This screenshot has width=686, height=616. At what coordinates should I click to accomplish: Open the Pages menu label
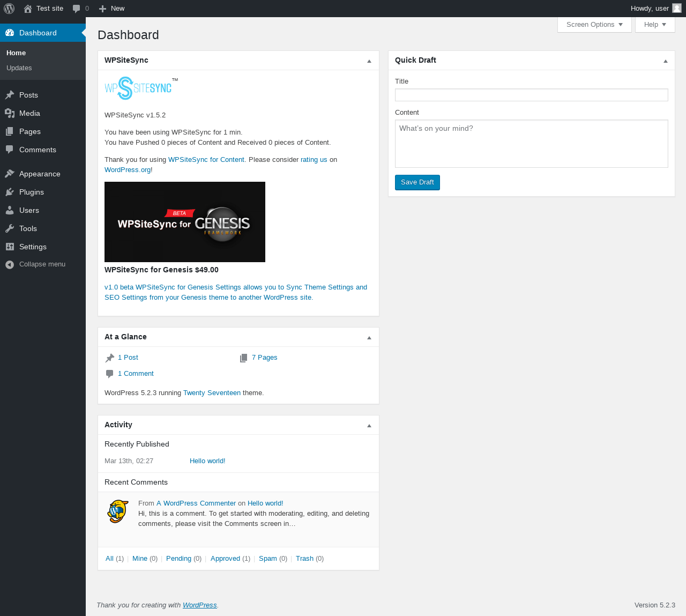click(x=30, y=131)
